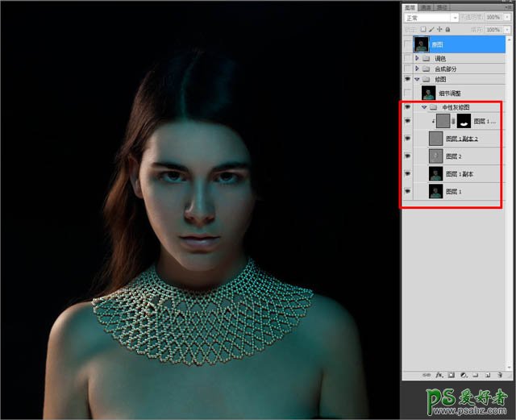516x420 pixels.
Task: Select the 图层 2 layer thumbnail
Action: pos(436,156)
